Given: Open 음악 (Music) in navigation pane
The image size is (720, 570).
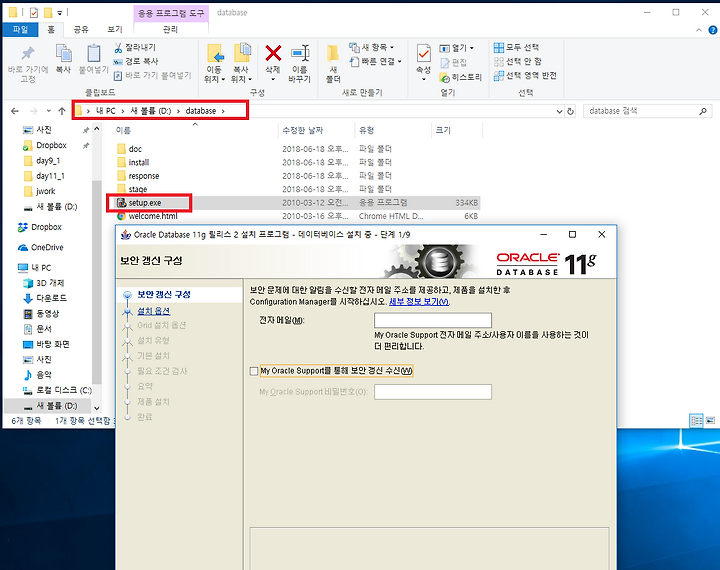Looking at the screenshot, I should (44, 375).
